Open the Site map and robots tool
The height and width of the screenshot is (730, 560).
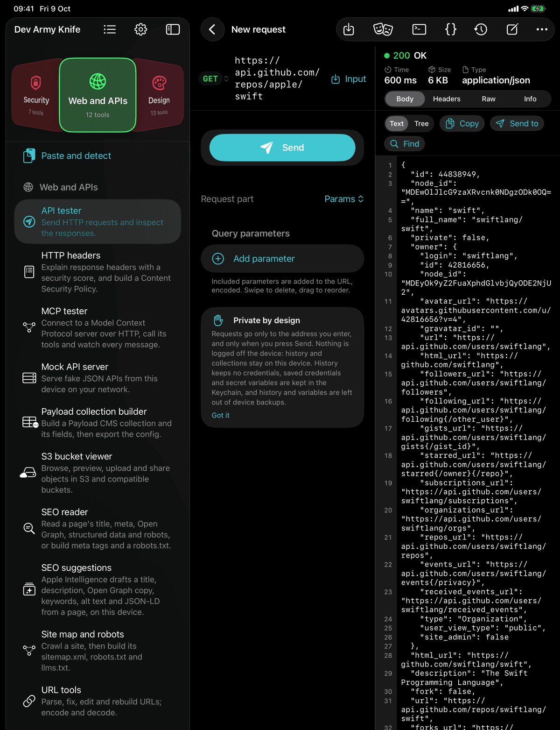pos(98,651)
